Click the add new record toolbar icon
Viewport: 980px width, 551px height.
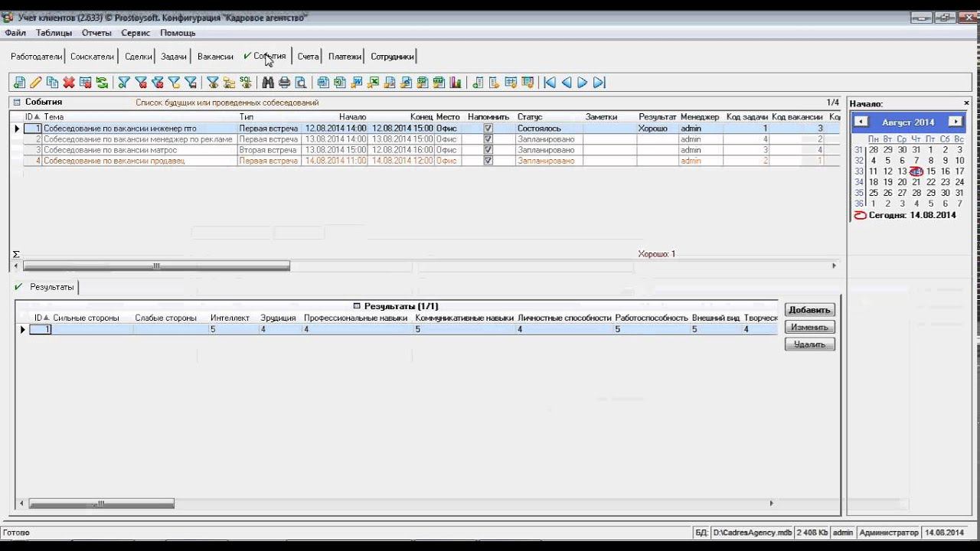(x=19, y=83)
